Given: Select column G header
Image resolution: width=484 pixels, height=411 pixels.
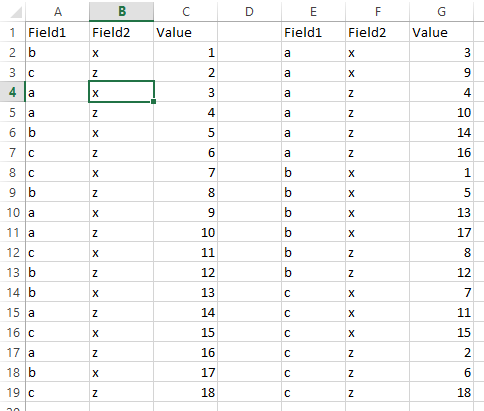Looking at the screenshot, I should click(x=441, y=11).
